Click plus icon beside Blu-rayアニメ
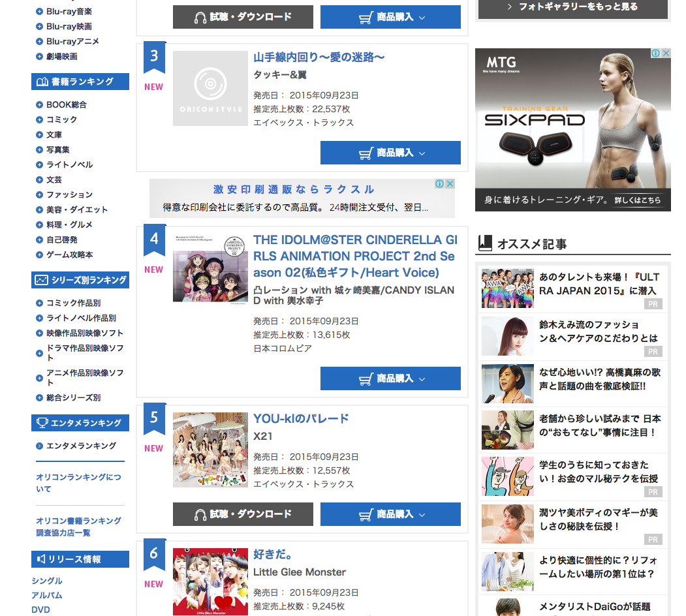Viewport: 686px width, 616px height. coord(39,42)
